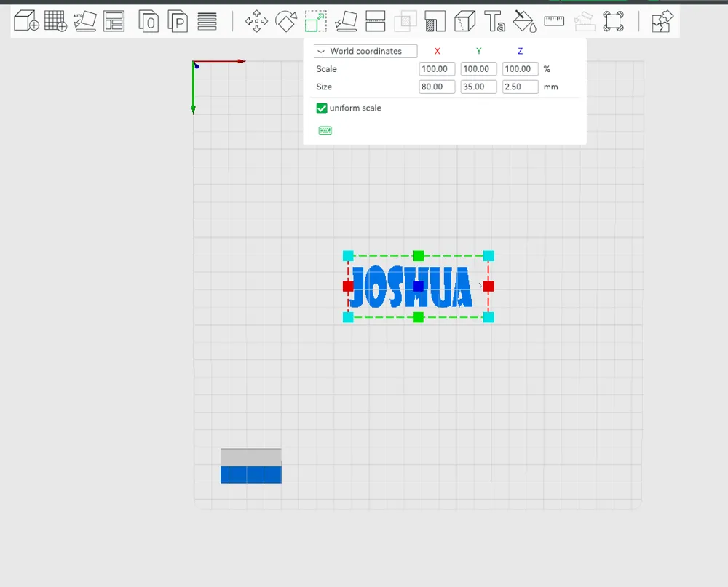
Task: Edit the Size field showing 80.00
Action: click(436, 87)
